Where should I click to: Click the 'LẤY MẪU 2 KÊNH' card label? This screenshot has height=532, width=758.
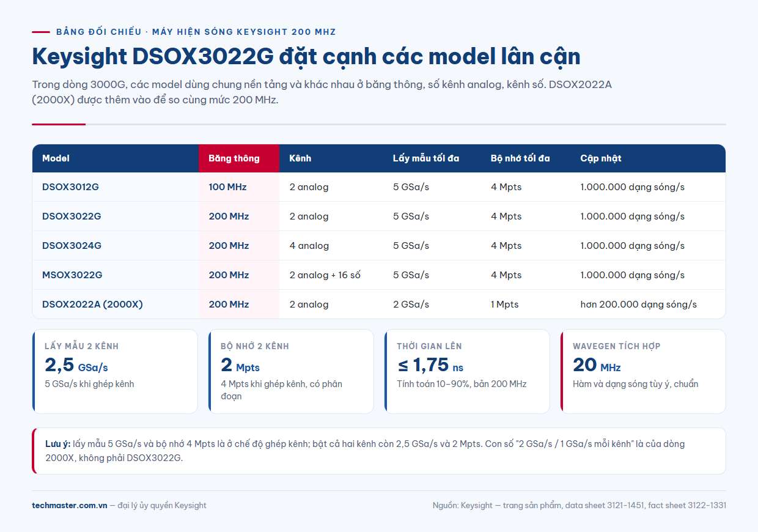(x=81, y=346)
